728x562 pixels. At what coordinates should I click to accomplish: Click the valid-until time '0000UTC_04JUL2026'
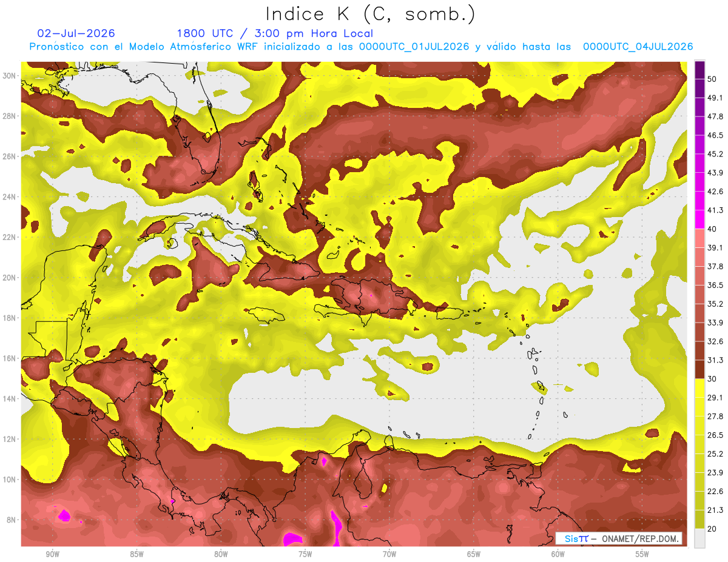tap(638, 47)
